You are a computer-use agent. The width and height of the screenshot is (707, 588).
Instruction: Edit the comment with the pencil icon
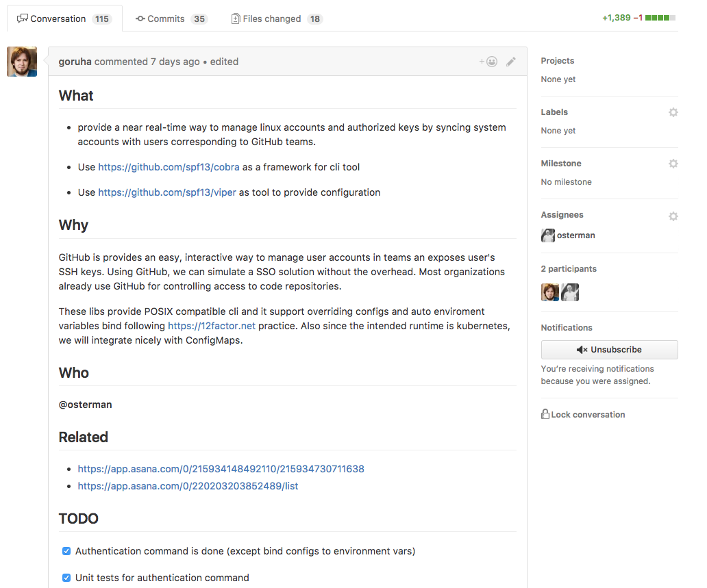(x=511, y=62)
